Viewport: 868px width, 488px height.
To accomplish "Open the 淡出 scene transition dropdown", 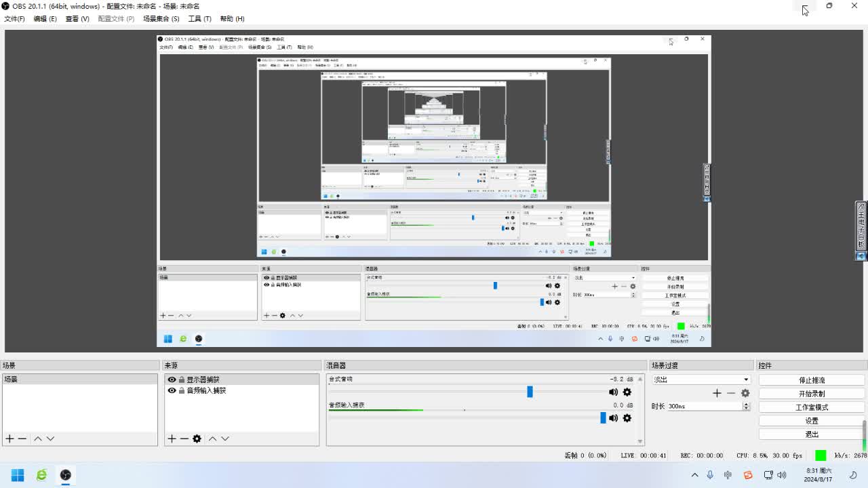I will tap(701, 380).
